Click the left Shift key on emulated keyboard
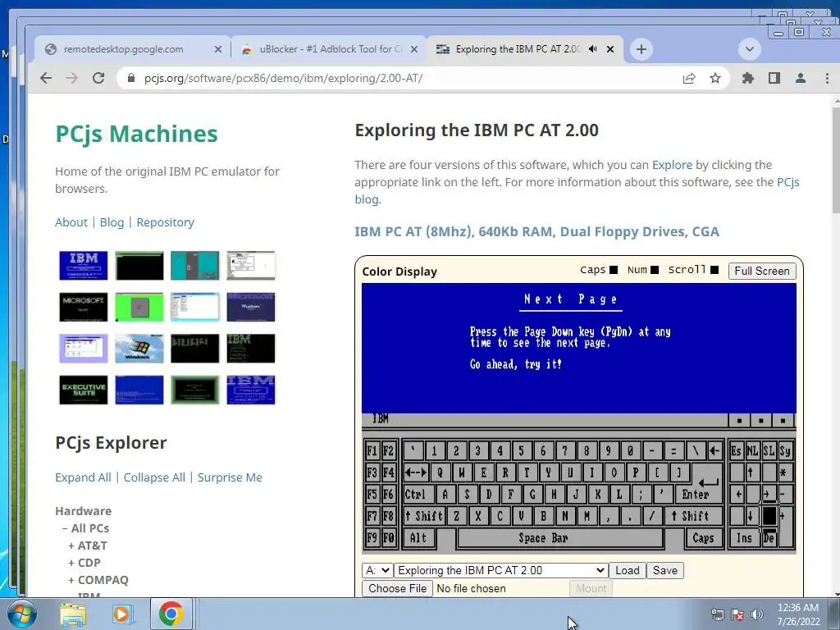This screenshot has width=840, height=630. (424, 517)
